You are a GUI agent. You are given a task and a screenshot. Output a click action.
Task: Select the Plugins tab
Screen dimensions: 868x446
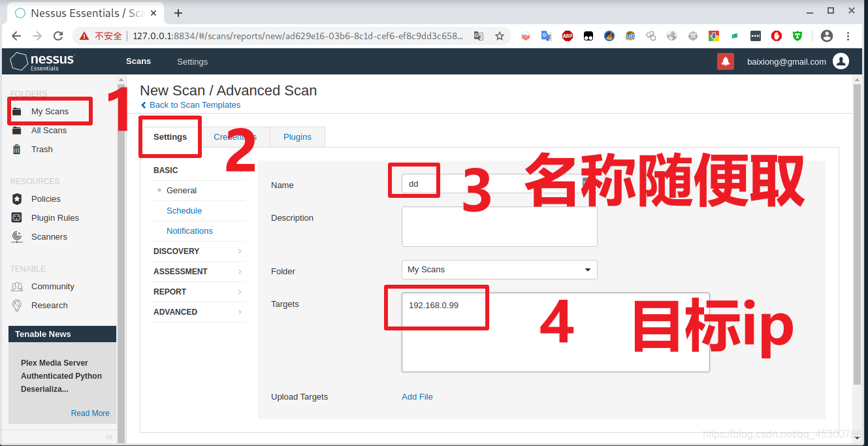[297, 136]
